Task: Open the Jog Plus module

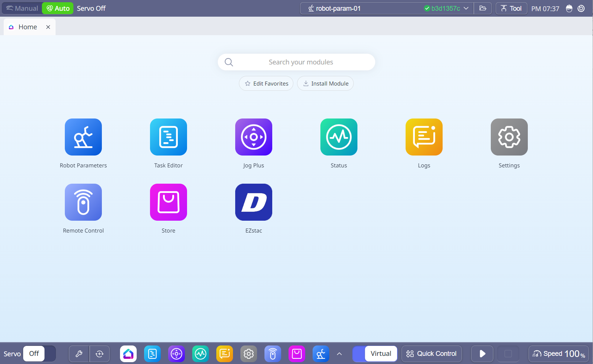Action: pos(254,137)
